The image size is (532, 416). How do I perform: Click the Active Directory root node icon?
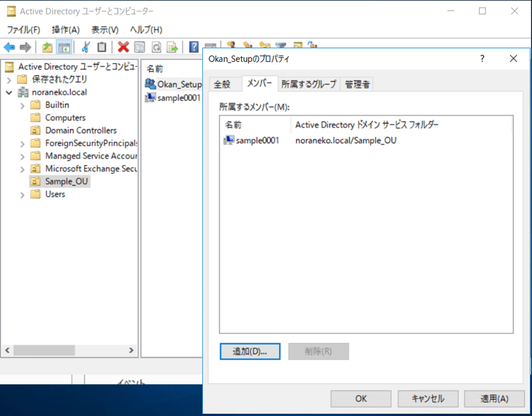coord(10,67)
